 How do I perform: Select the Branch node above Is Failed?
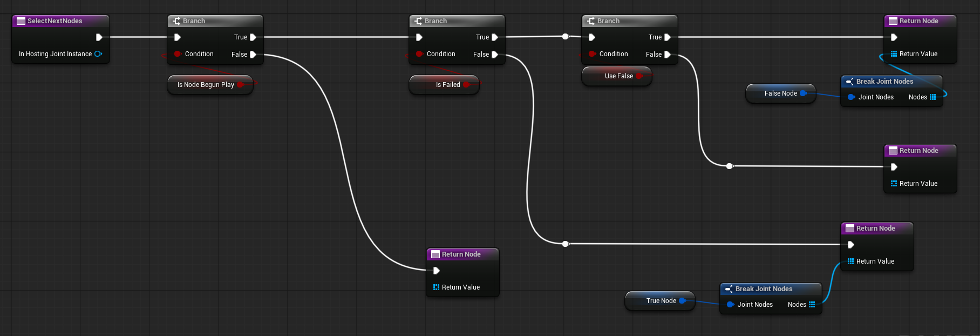(457, 21)
